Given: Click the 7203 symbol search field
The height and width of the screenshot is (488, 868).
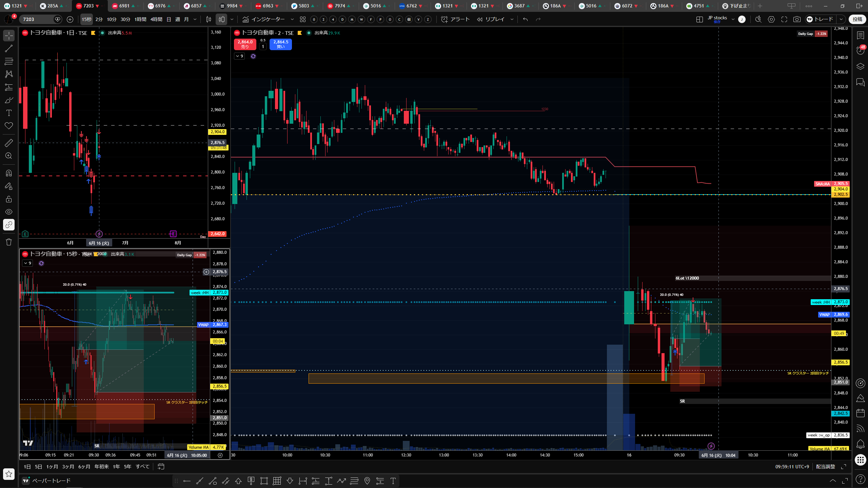Looking at the screenshot, I should (x=37, y=19).
